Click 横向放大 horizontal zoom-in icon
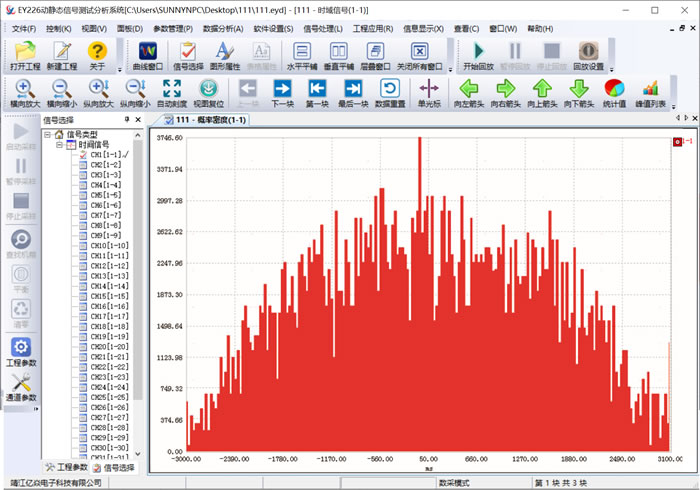 pyautogui.click(x=25, y=88)
